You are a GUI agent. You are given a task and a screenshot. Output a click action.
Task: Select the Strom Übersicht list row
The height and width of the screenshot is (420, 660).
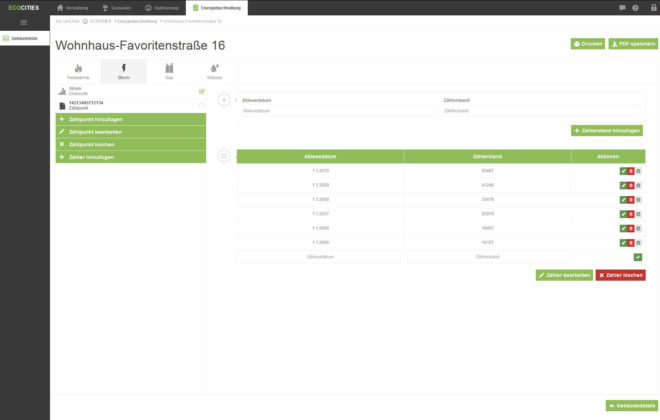[131, 91]
